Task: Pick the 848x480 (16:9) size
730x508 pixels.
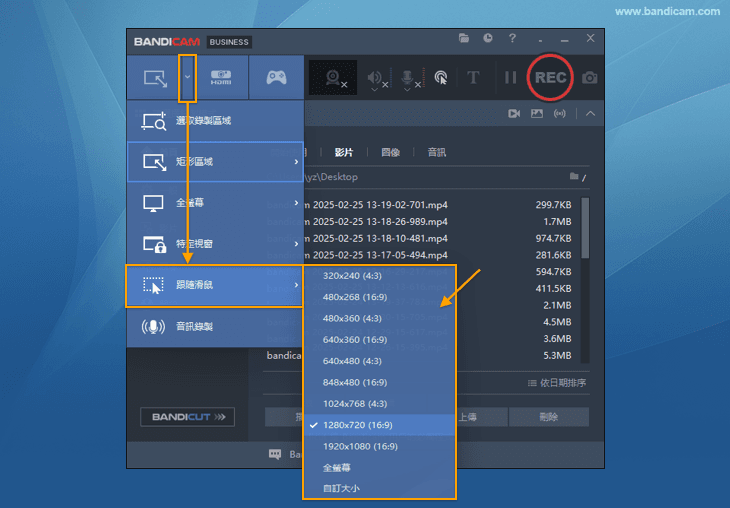Action: tap(379, 383)
